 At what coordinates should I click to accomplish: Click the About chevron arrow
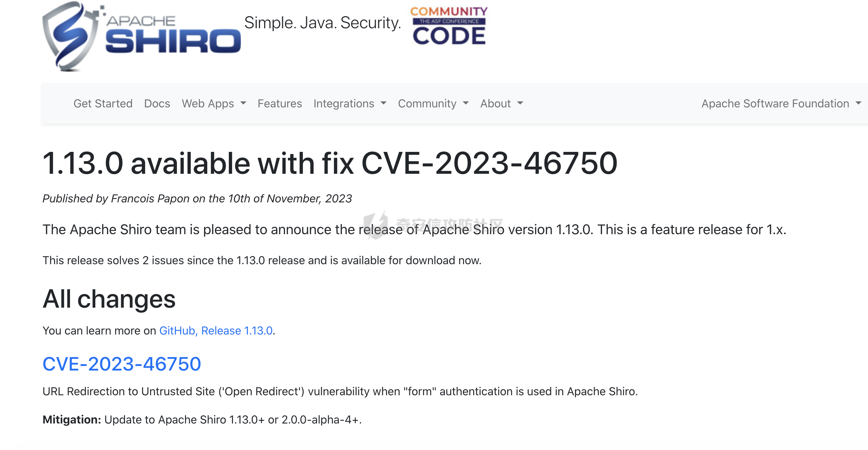point(519,103)
